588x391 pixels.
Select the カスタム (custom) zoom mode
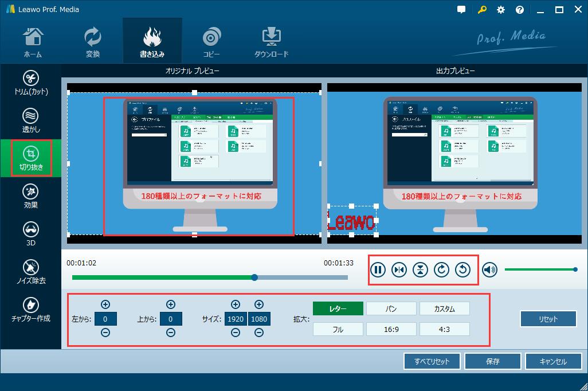(444, 309)
